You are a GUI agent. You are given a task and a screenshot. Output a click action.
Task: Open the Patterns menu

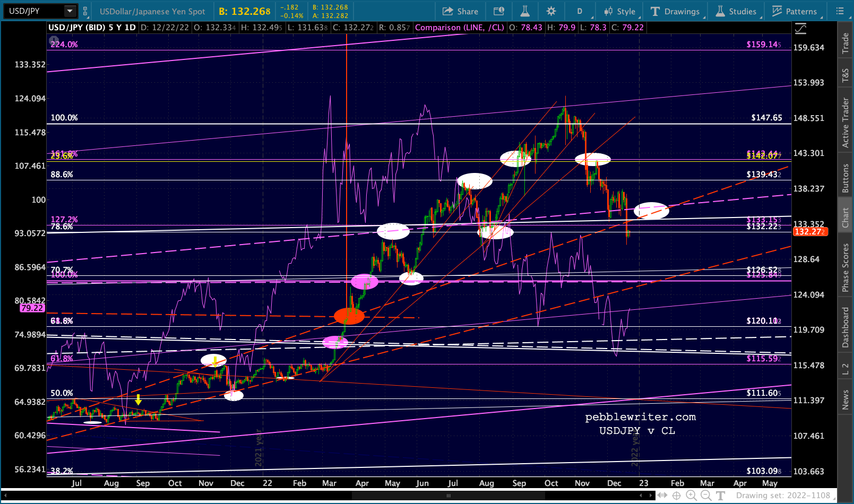795,11
